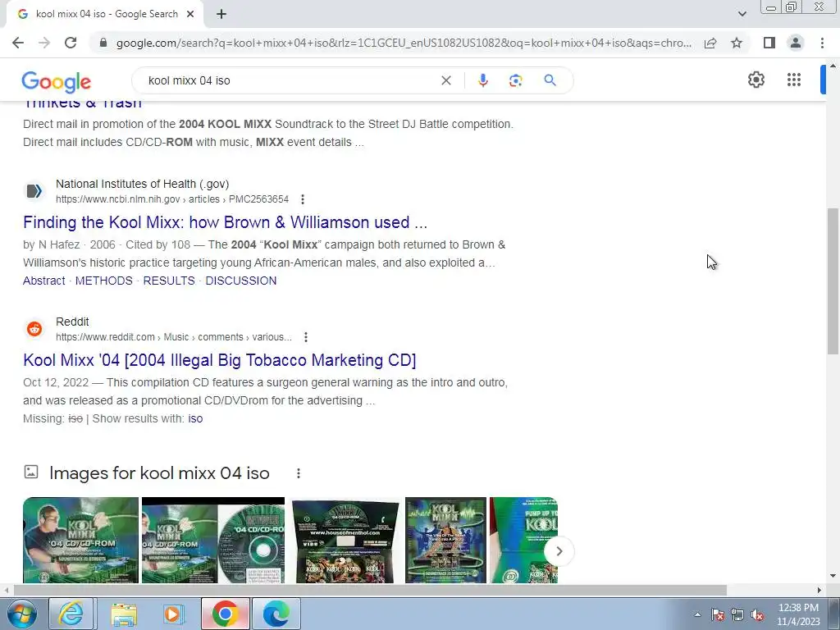The width and height of the screenshot is (840, 630).
Task: Jump to the METHODS section link
Action: pos(104,281)
